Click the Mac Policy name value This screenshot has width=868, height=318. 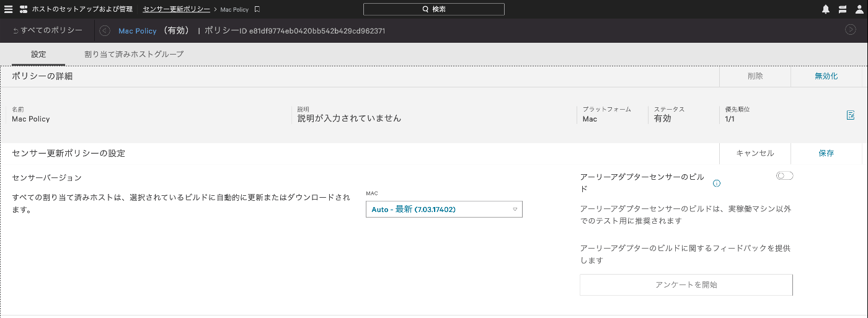pos(31,118)
